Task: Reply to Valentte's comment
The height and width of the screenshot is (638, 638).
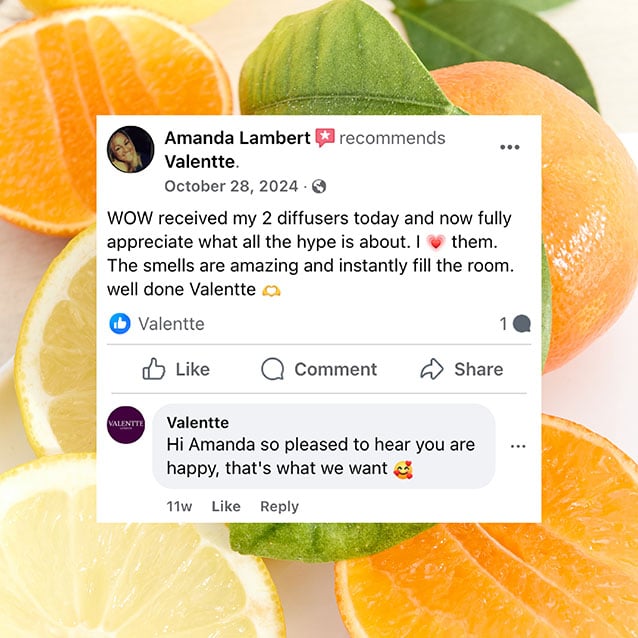Action: [x=280, y=506]
